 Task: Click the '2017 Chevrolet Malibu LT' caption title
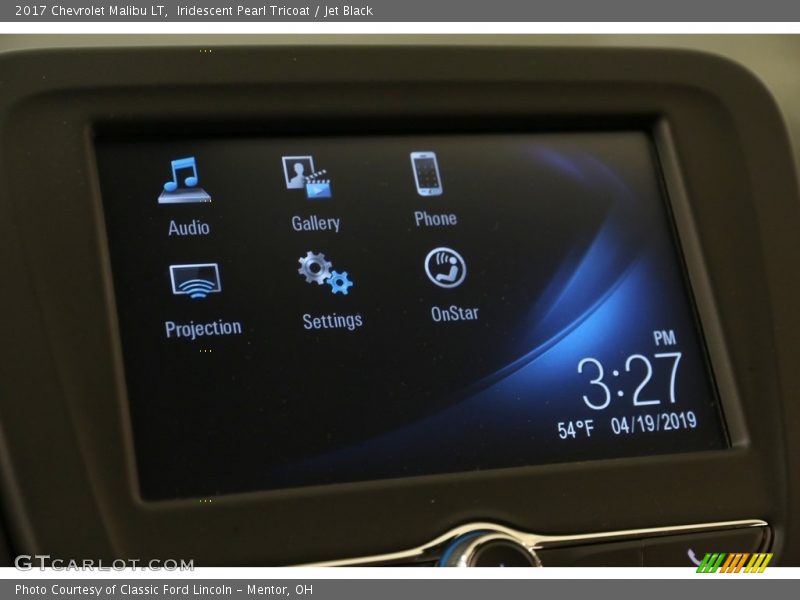(x=89, y=11)
